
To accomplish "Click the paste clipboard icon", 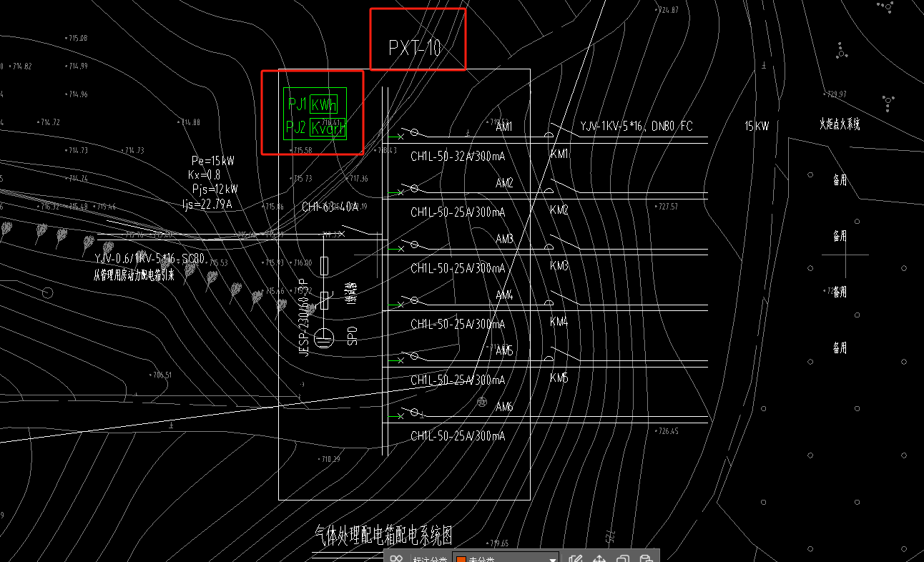I will pos(645,559).
